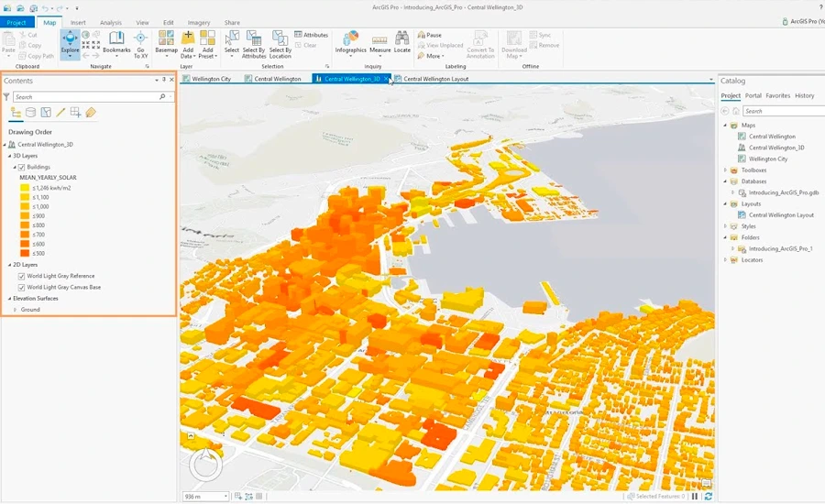The width and height of the screenshot is (825, 504).
Task: Show Contents list by editing
Action: [60, 113]
